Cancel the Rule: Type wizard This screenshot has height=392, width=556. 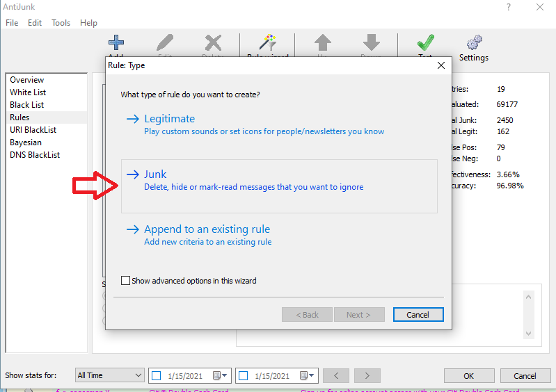tap(418, 314)
